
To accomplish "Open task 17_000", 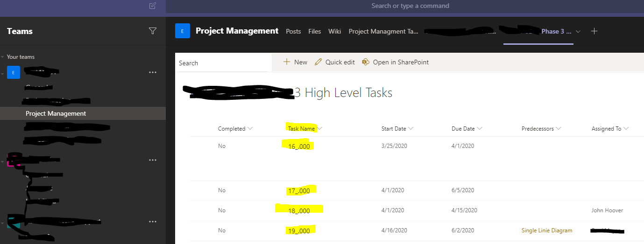I will 299,190.
